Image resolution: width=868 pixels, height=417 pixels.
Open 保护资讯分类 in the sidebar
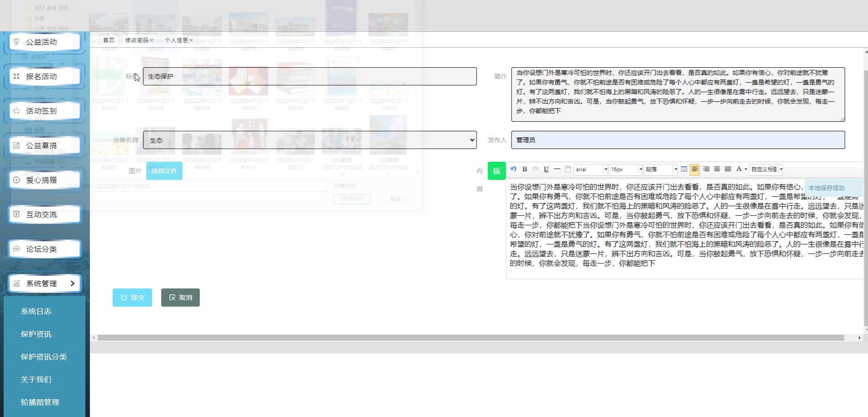tap(44, 357)
